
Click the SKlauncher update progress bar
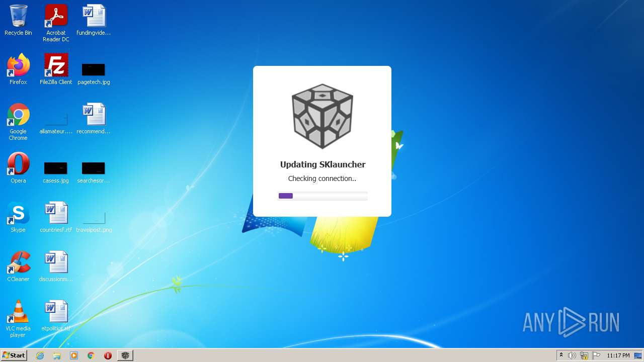coord(323,196)
